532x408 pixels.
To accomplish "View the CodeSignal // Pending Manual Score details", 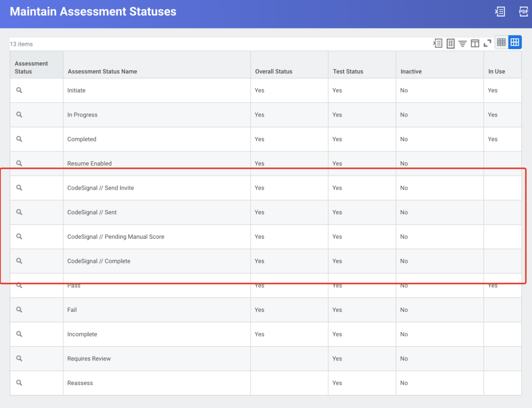I will 19,236.
